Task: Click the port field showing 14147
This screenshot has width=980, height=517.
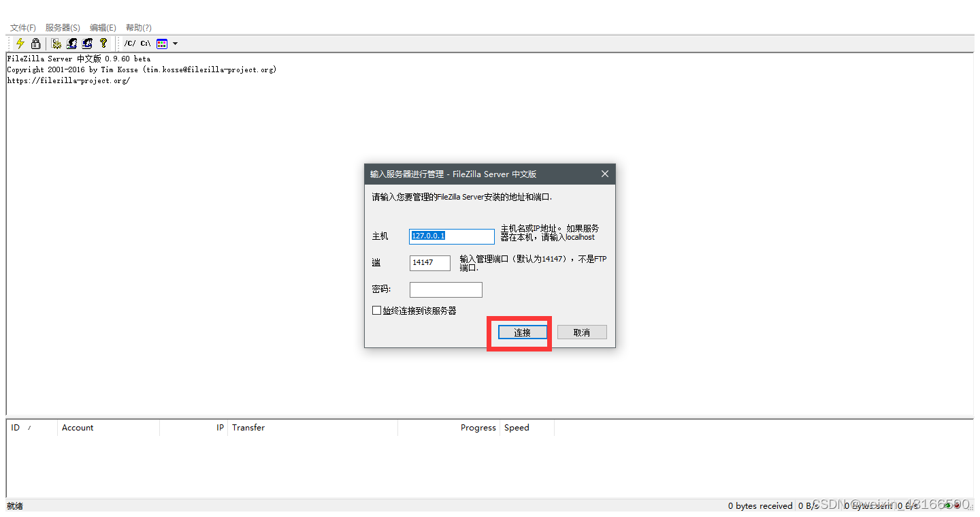Action: (430, 262)
